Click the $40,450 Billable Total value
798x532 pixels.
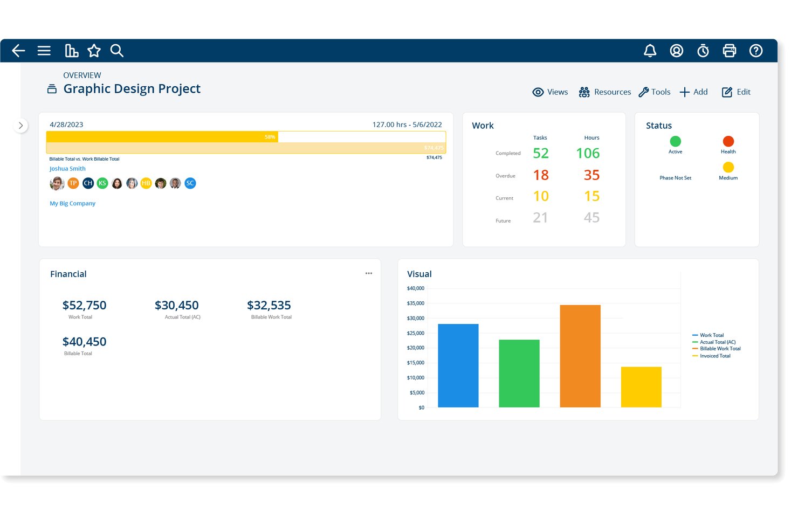(x=84, y=342)
